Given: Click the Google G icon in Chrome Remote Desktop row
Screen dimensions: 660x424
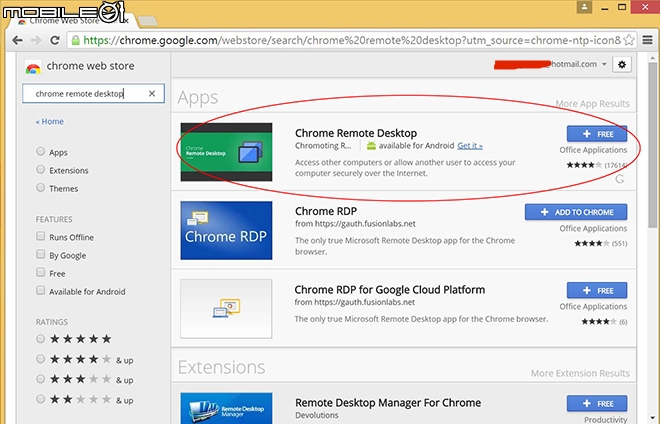Looking at the screenshot, I should (620, 179).
